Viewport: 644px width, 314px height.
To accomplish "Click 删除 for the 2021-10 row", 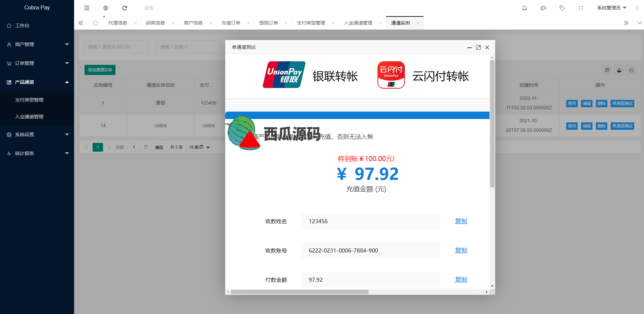I will click(x=602, y=126).
